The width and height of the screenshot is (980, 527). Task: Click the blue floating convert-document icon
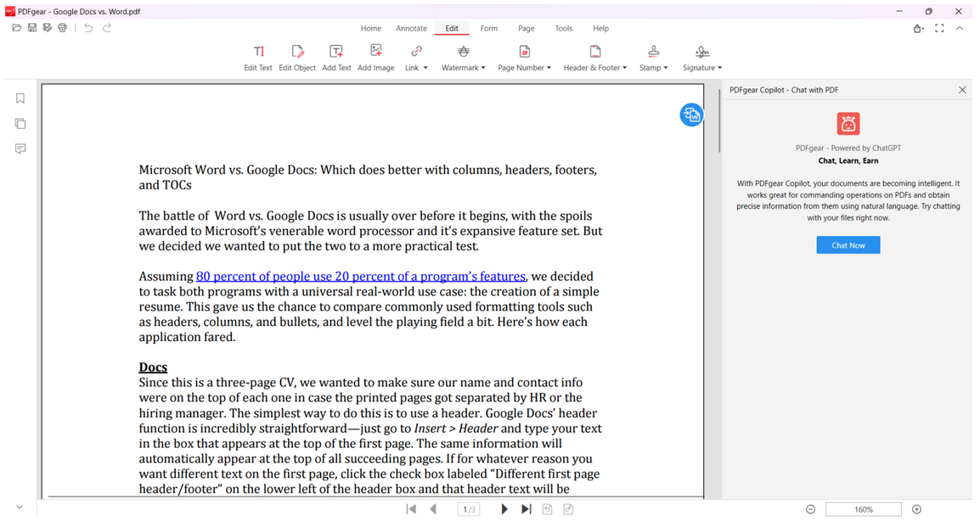tap(691, 115)
